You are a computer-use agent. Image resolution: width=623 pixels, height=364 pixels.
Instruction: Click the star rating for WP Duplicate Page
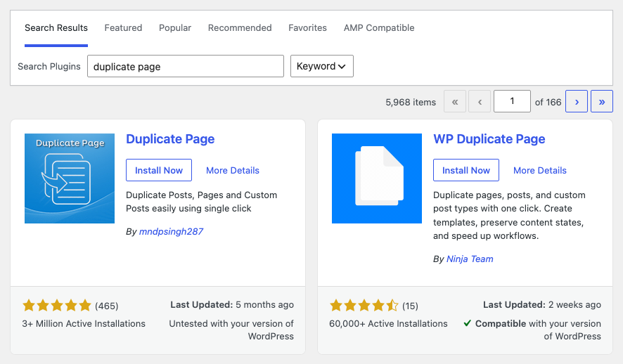click(x=364, y=306)
